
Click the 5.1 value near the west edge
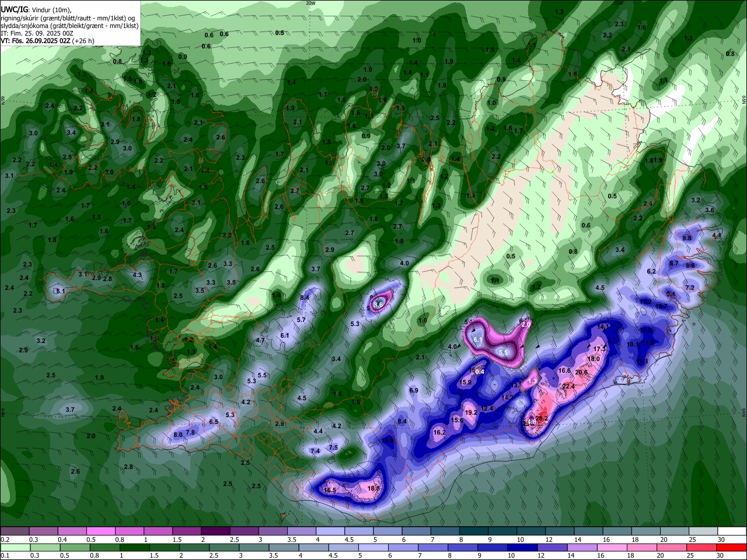coord(61,291)
